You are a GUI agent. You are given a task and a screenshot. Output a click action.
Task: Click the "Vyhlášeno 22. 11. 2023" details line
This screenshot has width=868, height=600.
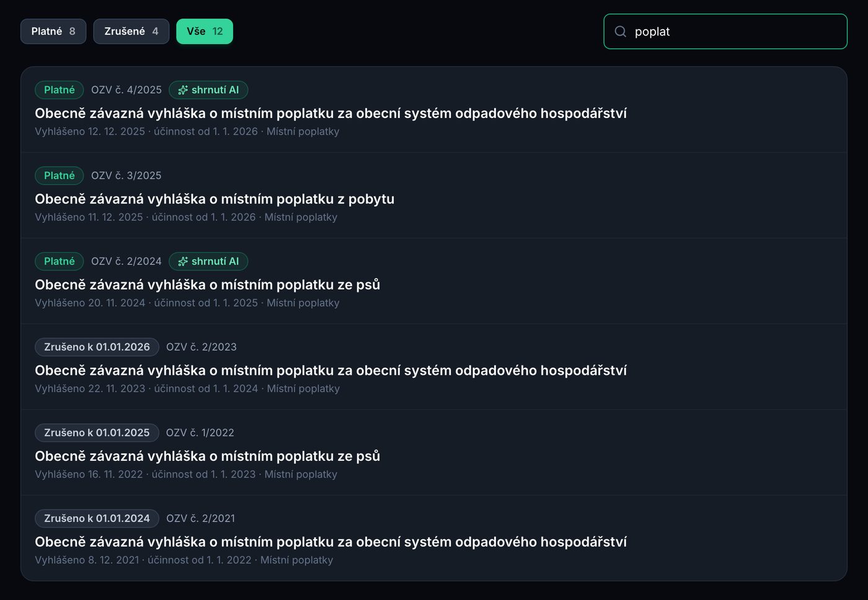coord(187,388)
